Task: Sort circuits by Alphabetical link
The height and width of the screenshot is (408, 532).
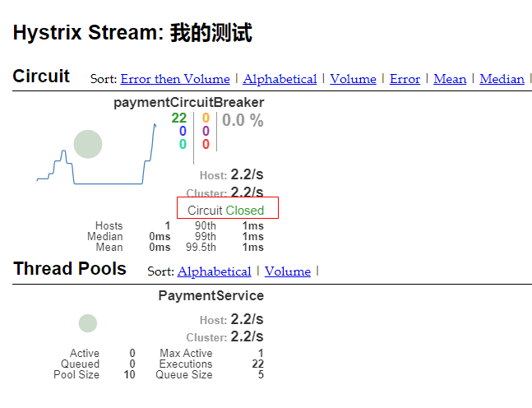Action: click(280, 79)
